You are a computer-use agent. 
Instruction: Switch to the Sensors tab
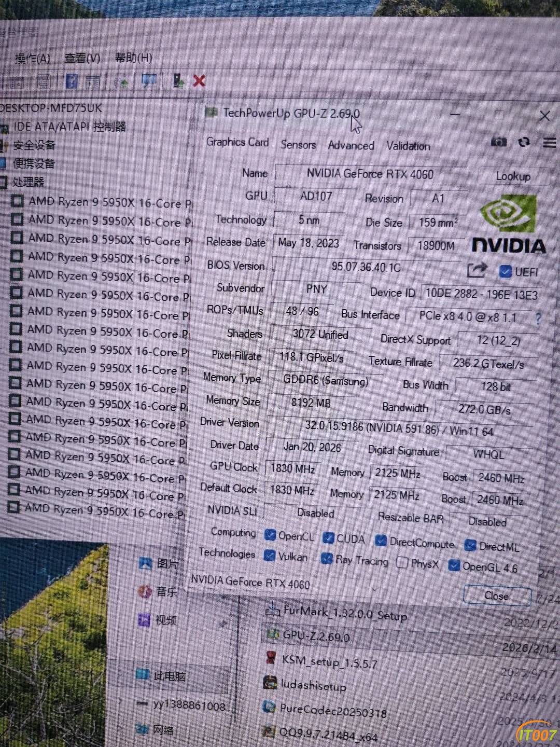298,144
